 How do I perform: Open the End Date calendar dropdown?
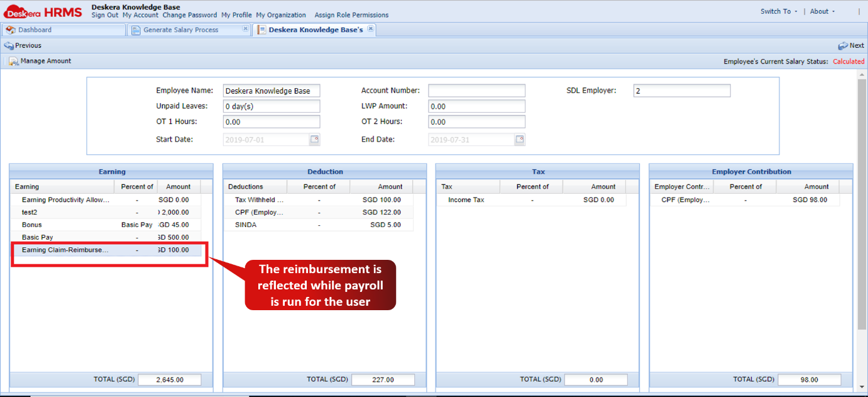(x=519, y=139)
